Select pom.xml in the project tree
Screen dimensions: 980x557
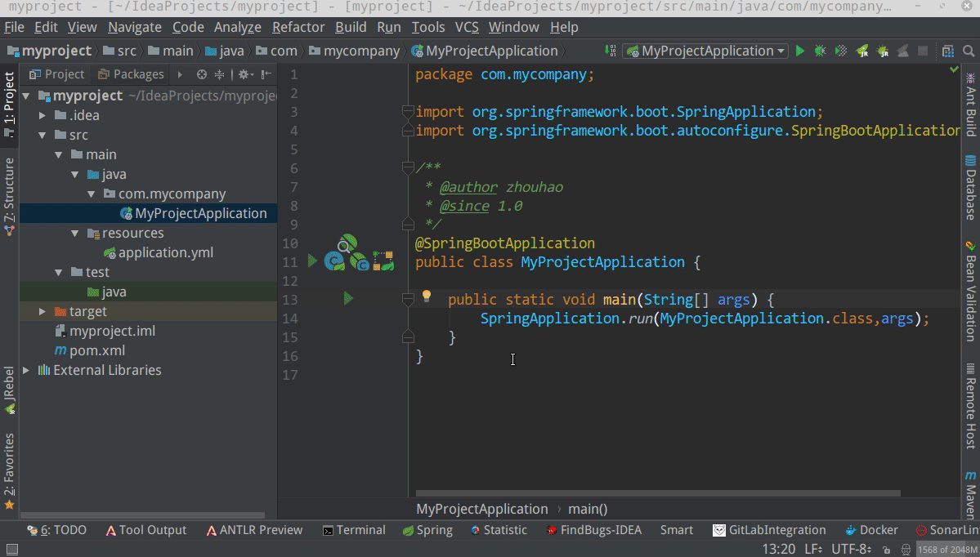[x=97, y=351]
